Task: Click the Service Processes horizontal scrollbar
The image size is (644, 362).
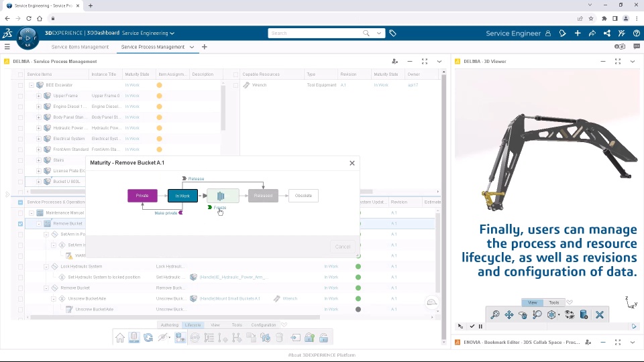Action: 175,317
